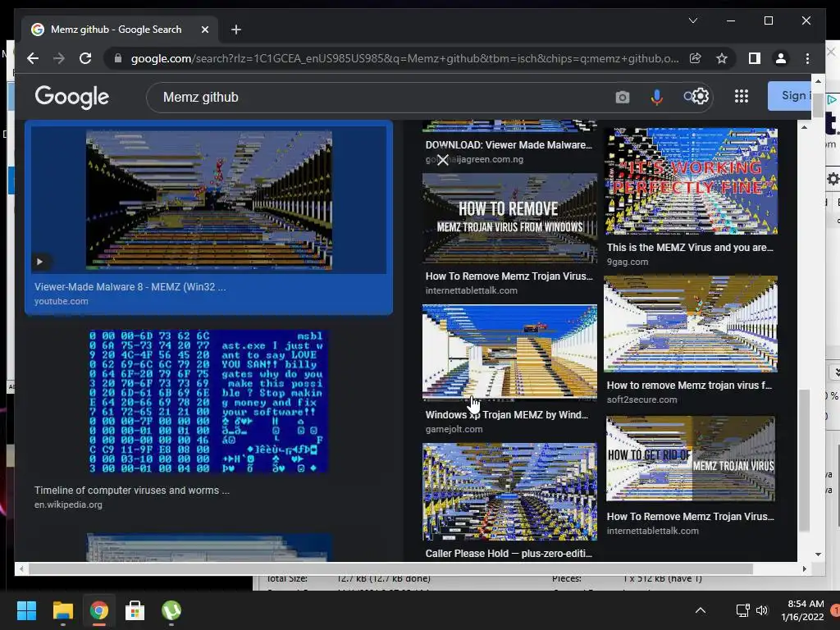Open the Chrome side panel
Image resolution: width=840 pixels, height=630 pixels.
tap(755, 58)
